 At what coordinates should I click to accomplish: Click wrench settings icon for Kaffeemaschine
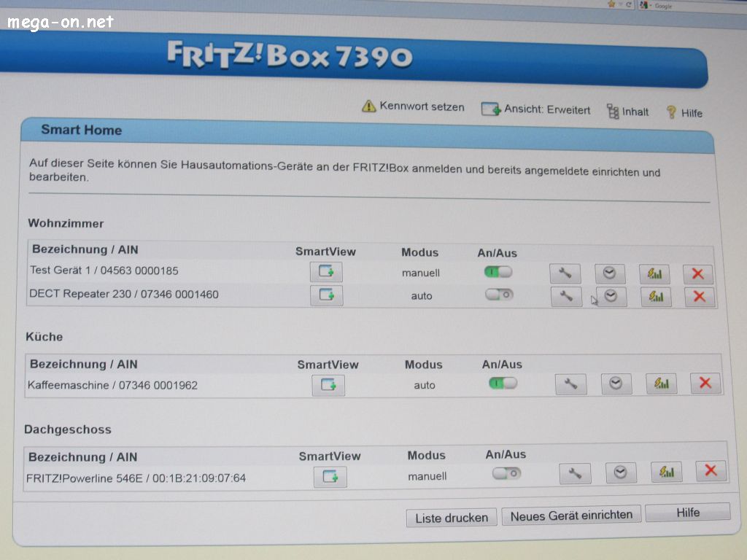coord(570,384)
